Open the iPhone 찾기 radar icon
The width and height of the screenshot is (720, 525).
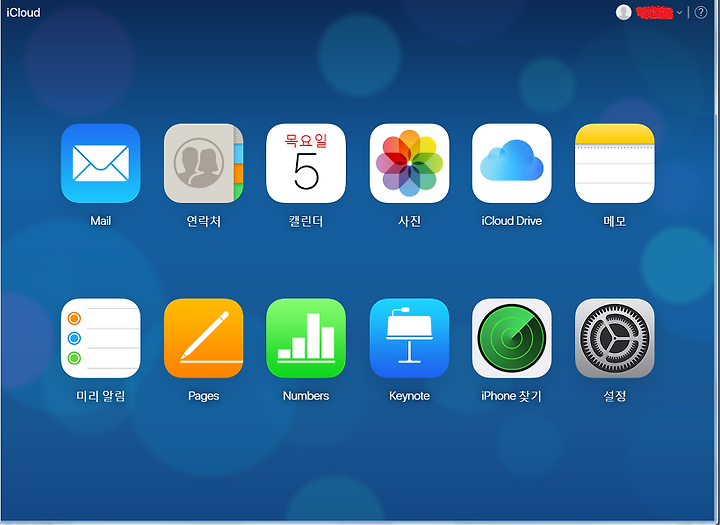[x=512, y=338]
